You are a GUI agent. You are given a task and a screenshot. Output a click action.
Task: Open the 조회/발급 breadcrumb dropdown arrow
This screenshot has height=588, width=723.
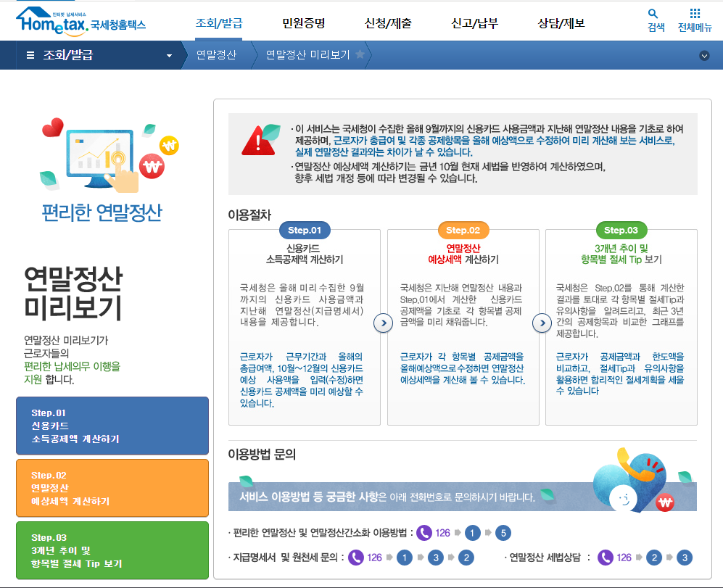click(169, 56)
